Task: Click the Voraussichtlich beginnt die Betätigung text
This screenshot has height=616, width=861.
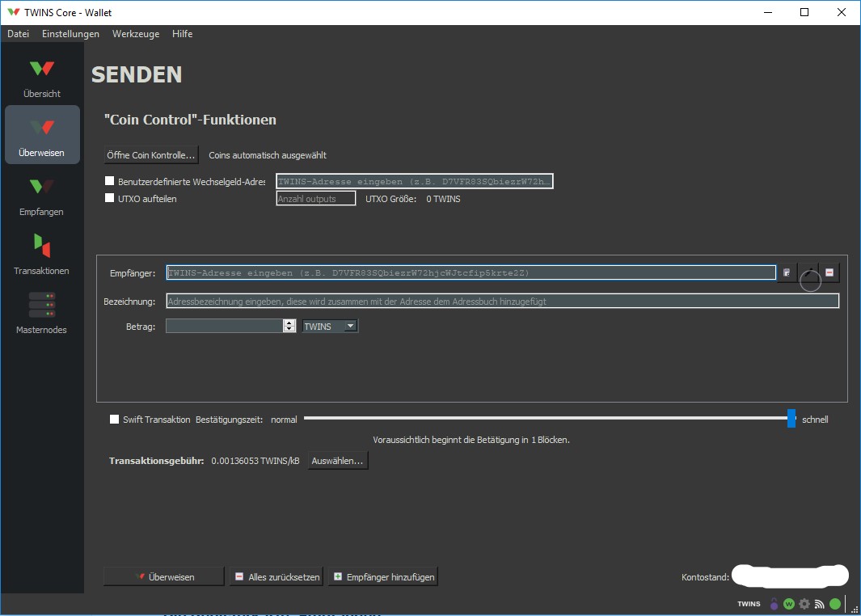Action: (471, 440)
